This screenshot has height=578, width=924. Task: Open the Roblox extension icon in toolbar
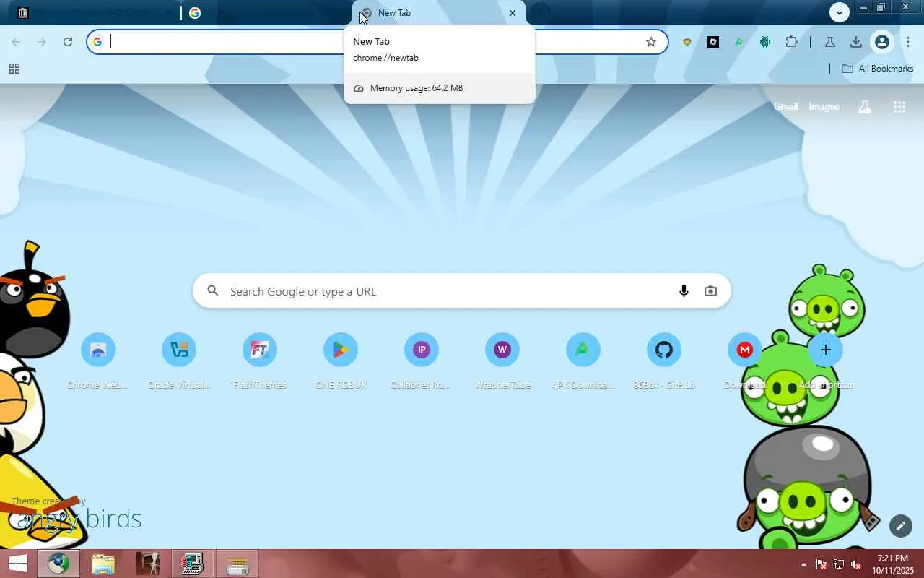tap(713, 42)
